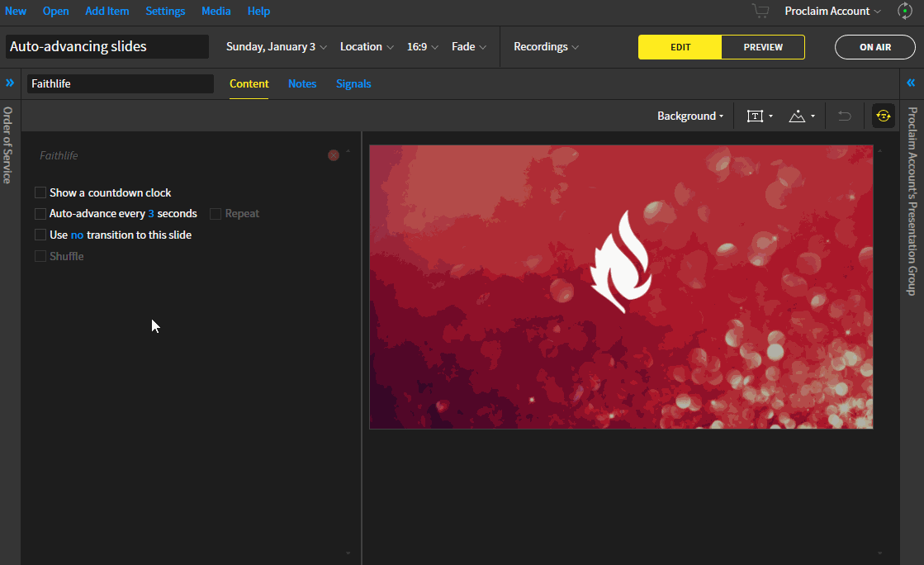Enable Use no transition to this slide
This screenshot has width=924, height=565.
[40, 235]
